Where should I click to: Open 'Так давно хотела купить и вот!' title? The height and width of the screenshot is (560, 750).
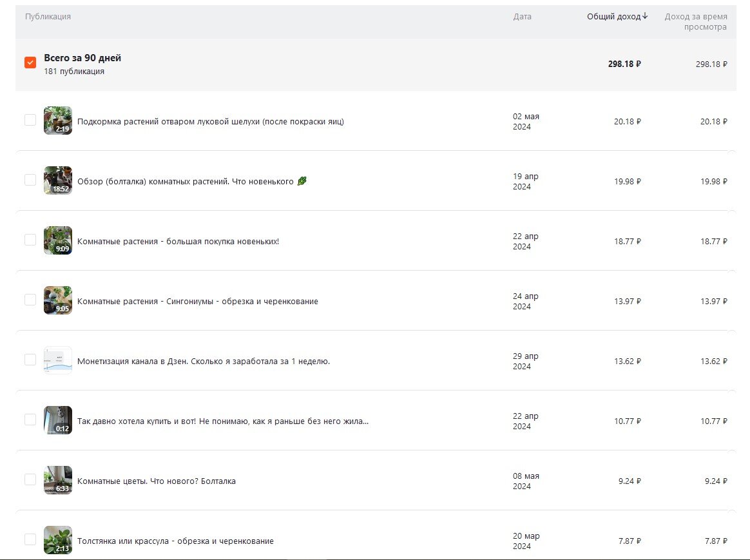click(222, 421)
